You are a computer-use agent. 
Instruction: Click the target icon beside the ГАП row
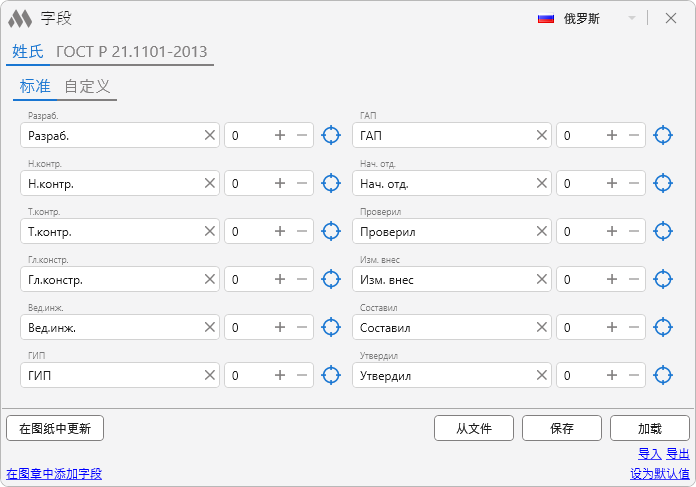click(x=662, y=135)
